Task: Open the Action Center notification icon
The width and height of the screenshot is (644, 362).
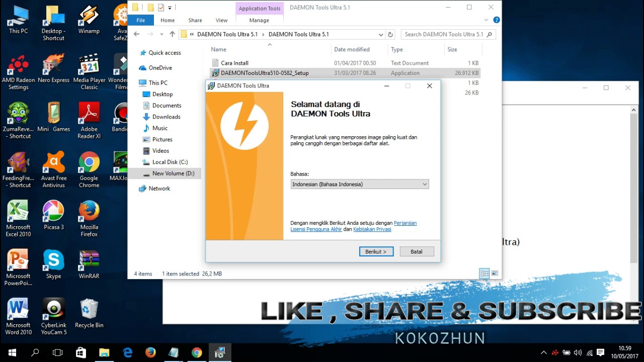Action: pyautogui.click(x=600, y=352)
